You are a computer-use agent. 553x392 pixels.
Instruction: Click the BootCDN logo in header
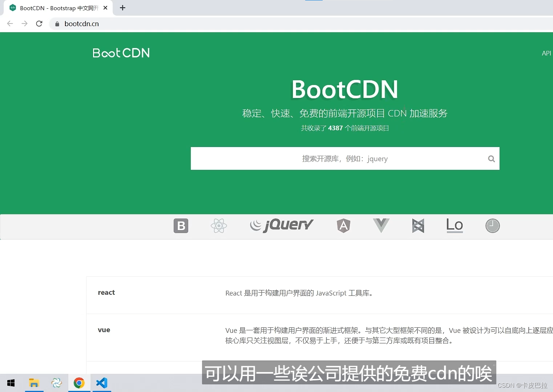click(x=121, y=53)
